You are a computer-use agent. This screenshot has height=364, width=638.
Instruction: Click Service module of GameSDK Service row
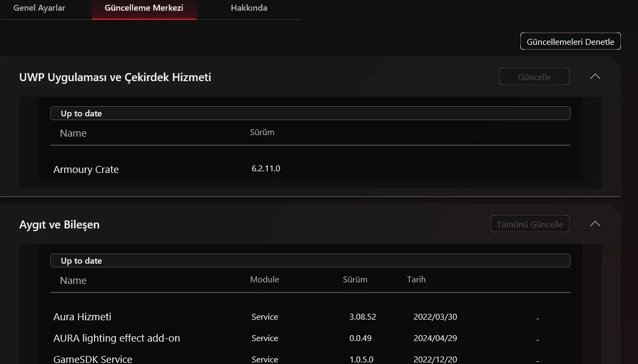pyautogui.click(x=265, y=360)
